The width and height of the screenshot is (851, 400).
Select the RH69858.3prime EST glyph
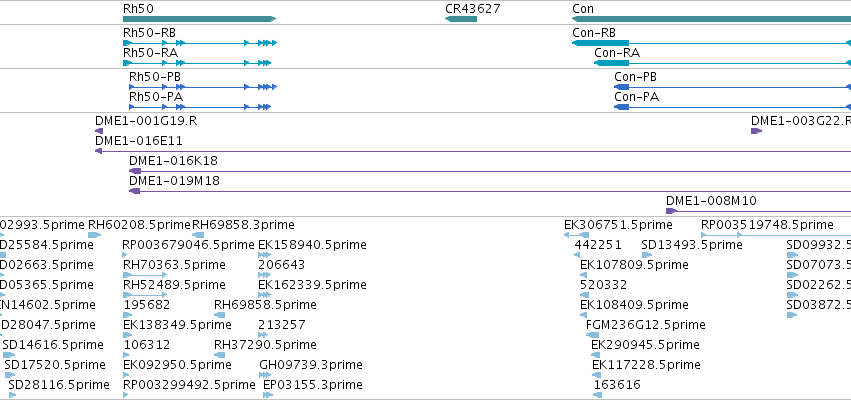point(198,235)
